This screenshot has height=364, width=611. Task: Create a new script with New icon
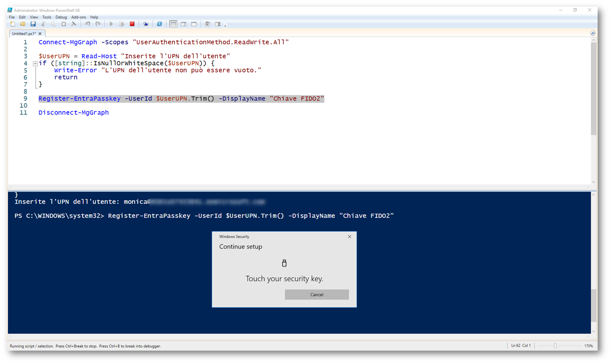coord(13,24)
